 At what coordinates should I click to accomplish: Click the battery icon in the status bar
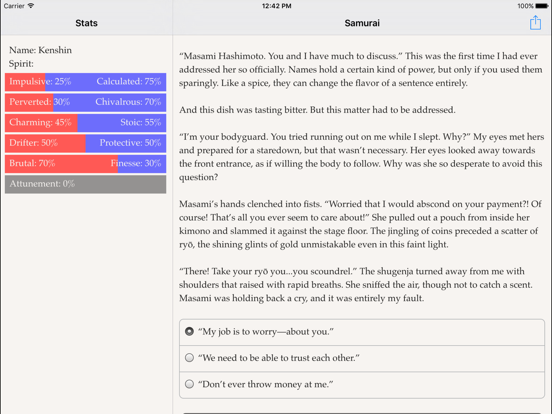(x=541, y=6)
